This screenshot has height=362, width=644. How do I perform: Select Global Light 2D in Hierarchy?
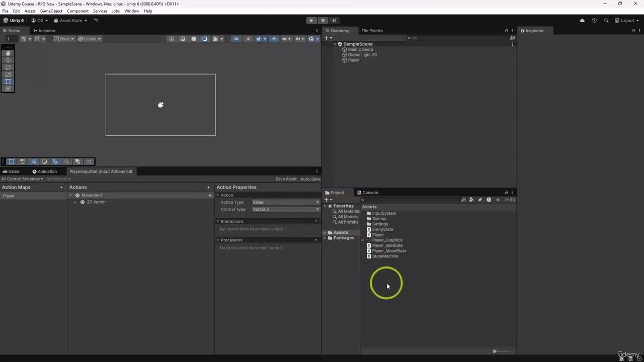(x=362, y=55)
